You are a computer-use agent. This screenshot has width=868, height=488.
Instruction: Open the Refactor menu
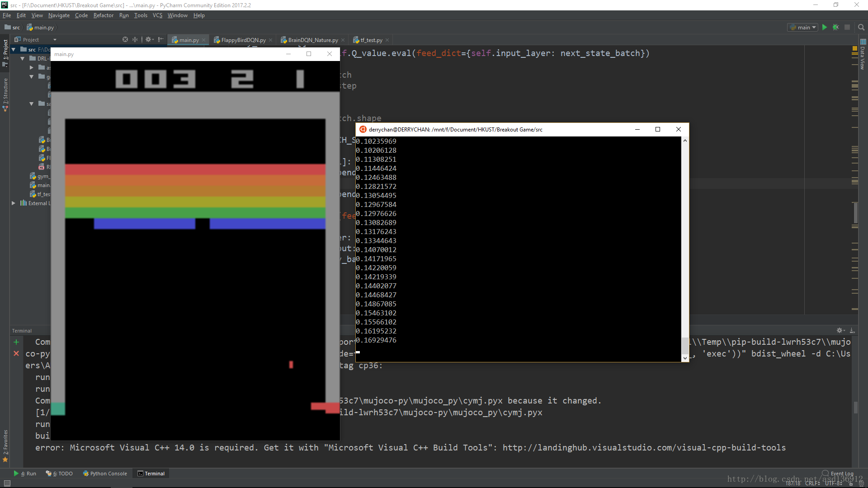click(104, 15)
